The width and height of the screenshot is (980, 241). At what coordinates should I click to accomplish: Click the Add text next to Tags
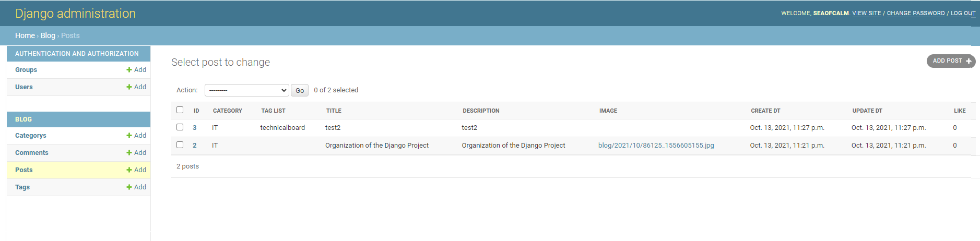(x=140, y=187)
